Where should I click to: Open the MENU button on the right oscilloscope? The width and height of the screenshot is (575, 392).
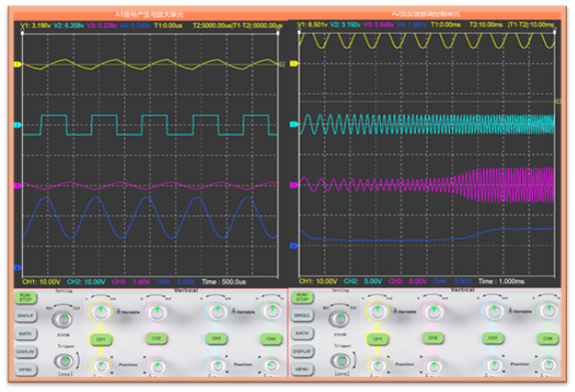coord(302,369)
